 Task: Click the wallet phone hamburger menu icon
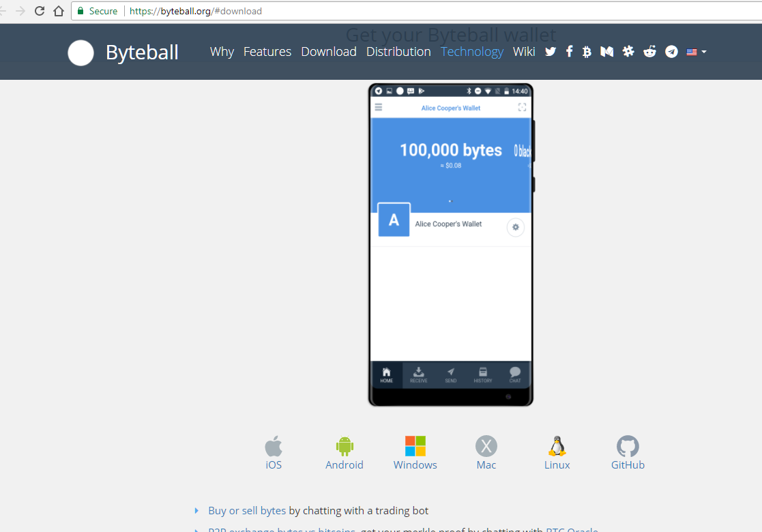(x=379, y=107)
